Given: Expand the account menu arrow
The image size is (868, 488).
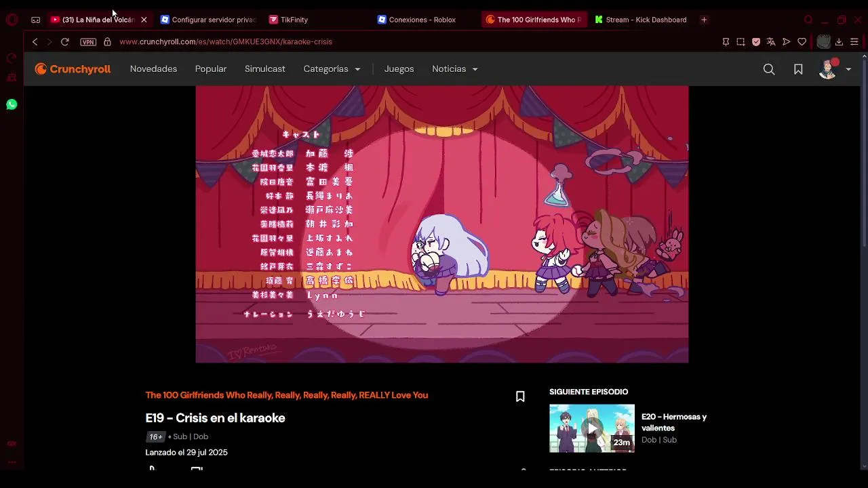Looking at the screenshot, I should [x=848, y=69].
